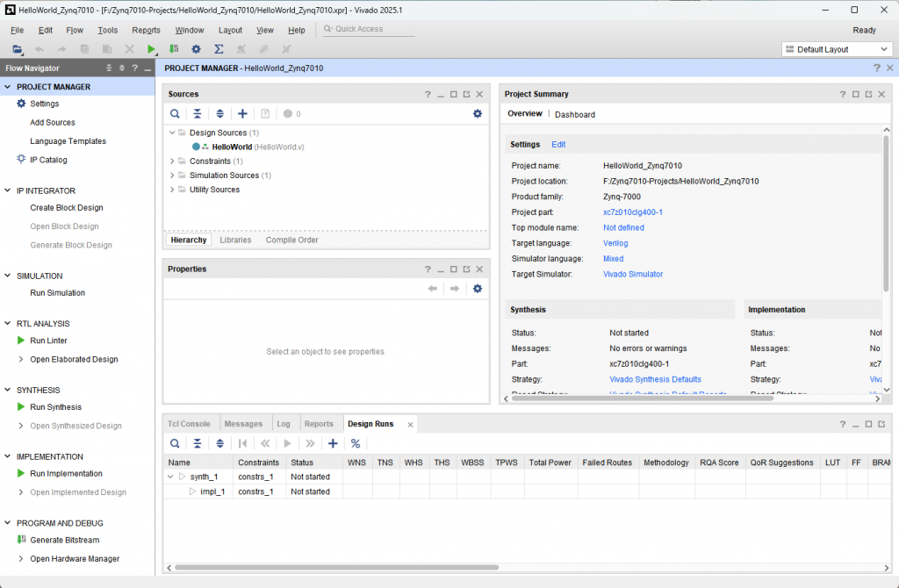
Task: Click the Edit link next to Settings
Action: pos(558,145)
